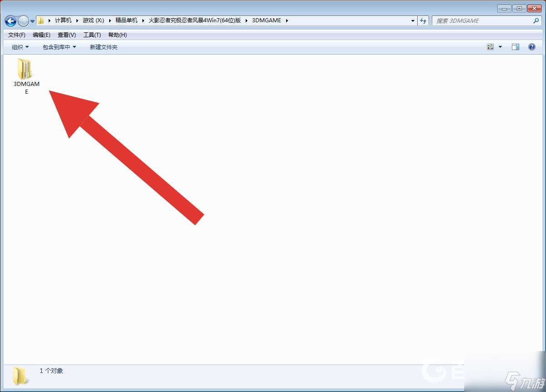
Task: Open the 文件(F) menu
Action: pos(17,35)
